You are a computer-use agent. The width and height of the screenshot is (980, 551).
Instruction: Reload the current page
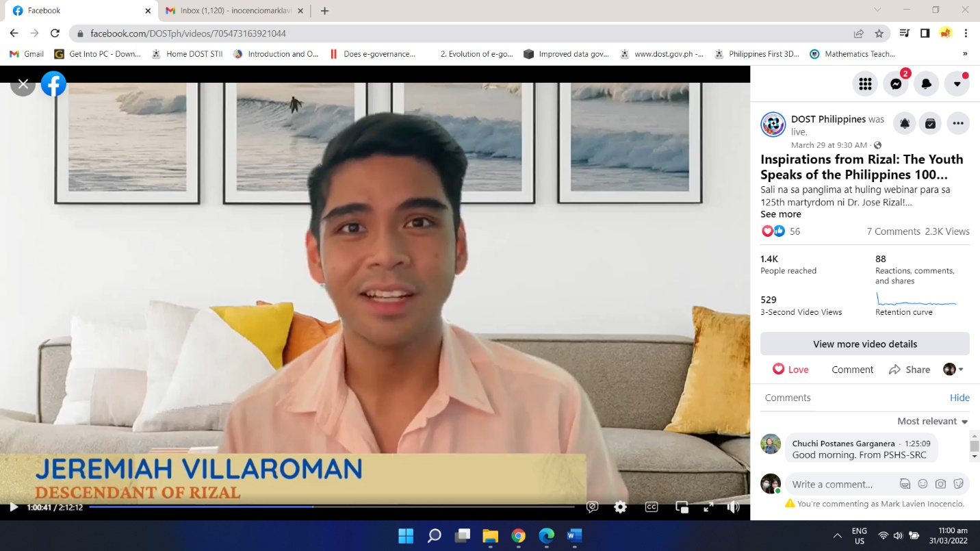click(55, 33)
